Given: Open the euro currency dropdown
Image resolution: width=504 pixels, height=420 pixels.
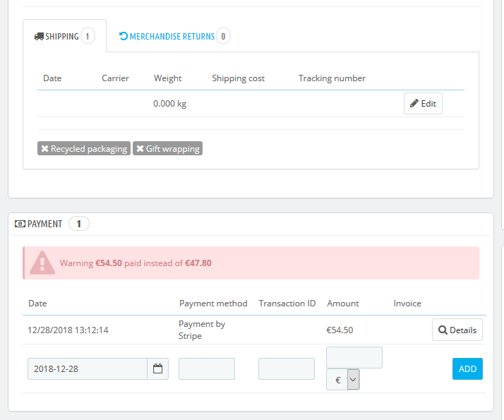Looking at the screenshot, I should pos(342,380).
